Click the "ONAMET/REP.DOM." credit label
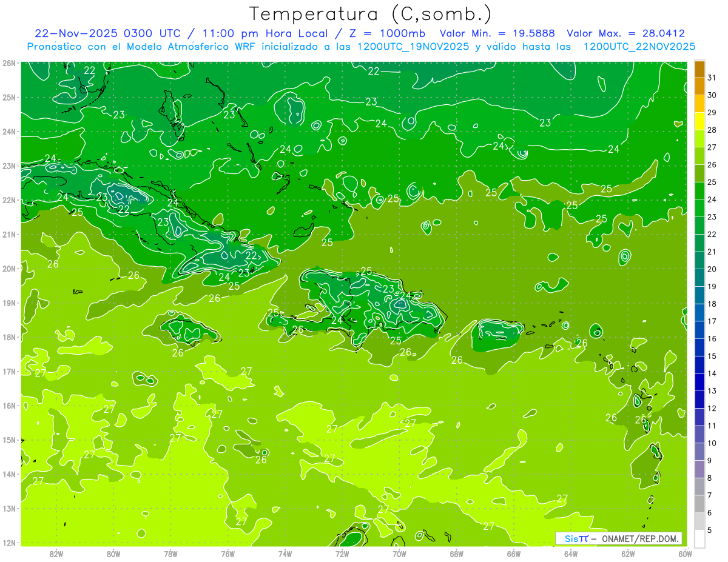 click(x=640, y=538)
